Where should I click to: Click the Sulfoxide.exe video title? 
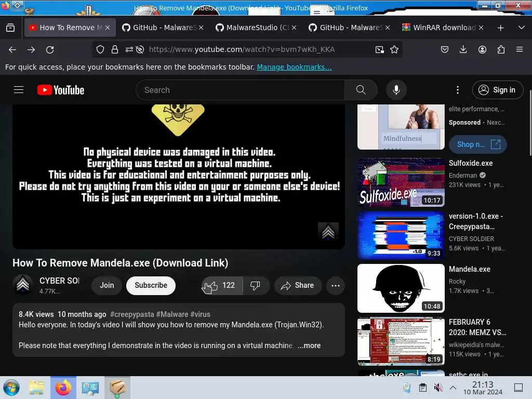click(x=471, y=163)
